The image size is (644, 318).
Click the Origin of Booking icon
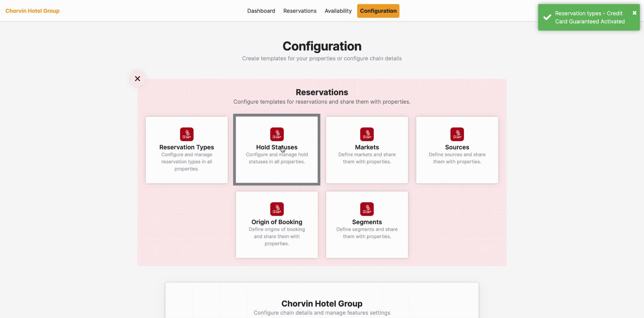[277, 209]
